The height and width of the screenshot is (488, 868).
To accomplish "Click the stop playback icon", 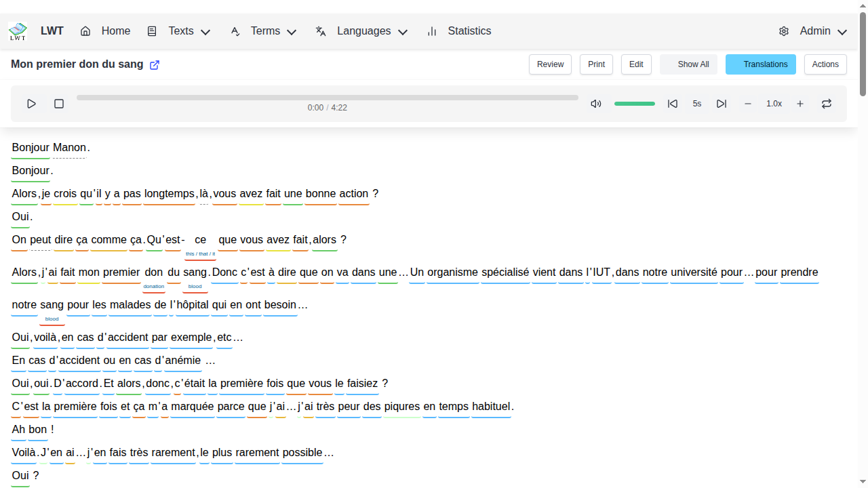I will 59,104.
